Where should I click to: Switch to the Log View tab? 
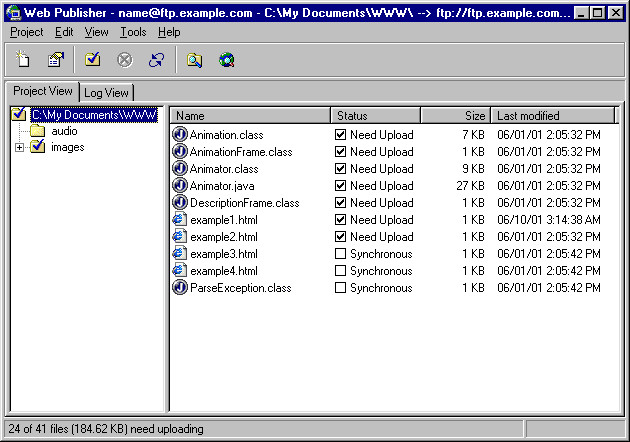[106, 93]
